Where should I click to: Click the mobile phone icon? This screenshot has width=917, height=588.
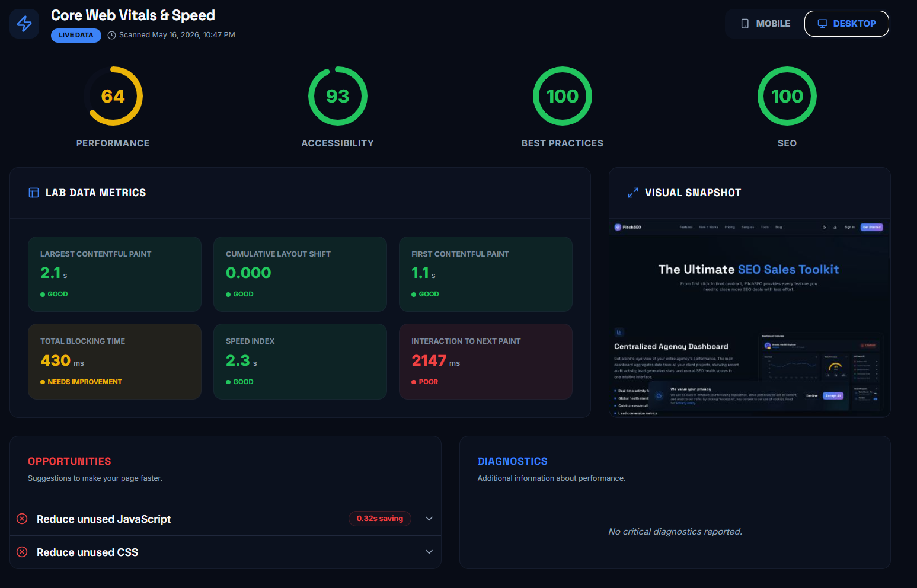pos(745,24)
